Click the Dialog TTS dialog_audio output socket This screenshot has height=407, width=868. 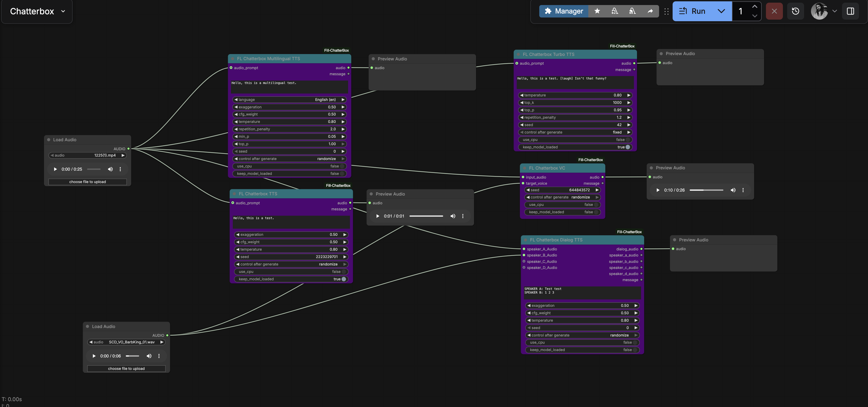(x=641, y=249)
